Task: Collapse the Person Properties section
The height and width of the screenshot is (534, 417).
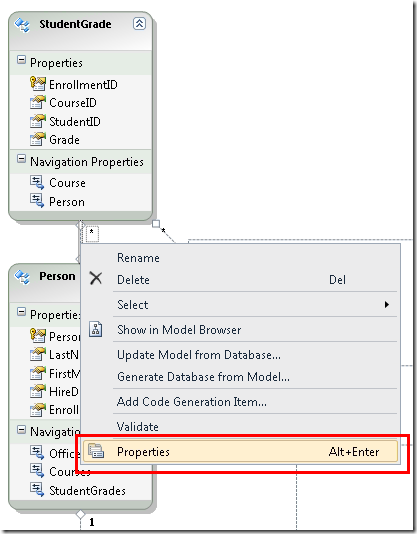Action: [21, 312]
